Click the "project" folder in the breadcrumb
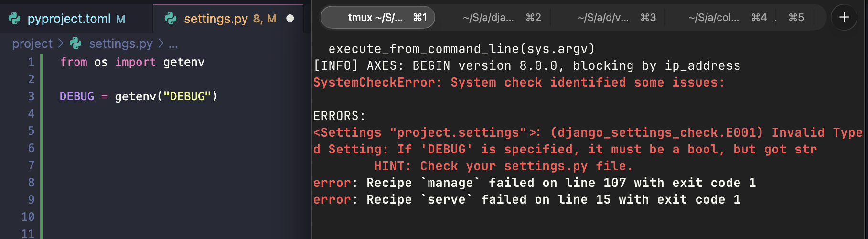 tap(32, 43)
